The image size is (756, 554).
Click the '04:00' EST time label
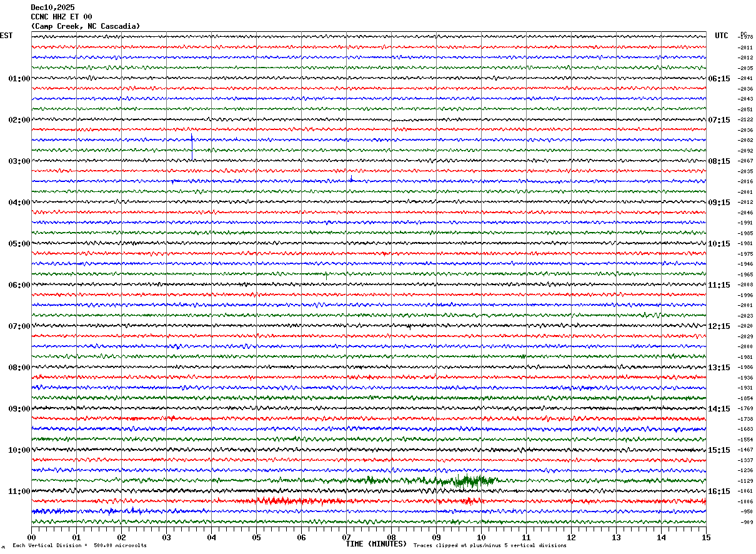19,203
